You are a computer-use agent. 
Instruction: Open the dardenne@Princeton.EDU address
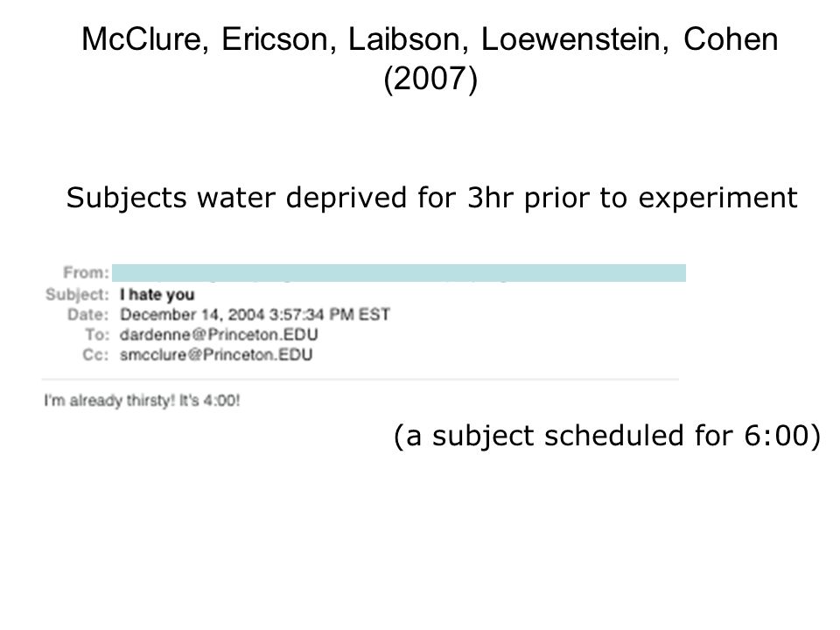coord(219,335)
